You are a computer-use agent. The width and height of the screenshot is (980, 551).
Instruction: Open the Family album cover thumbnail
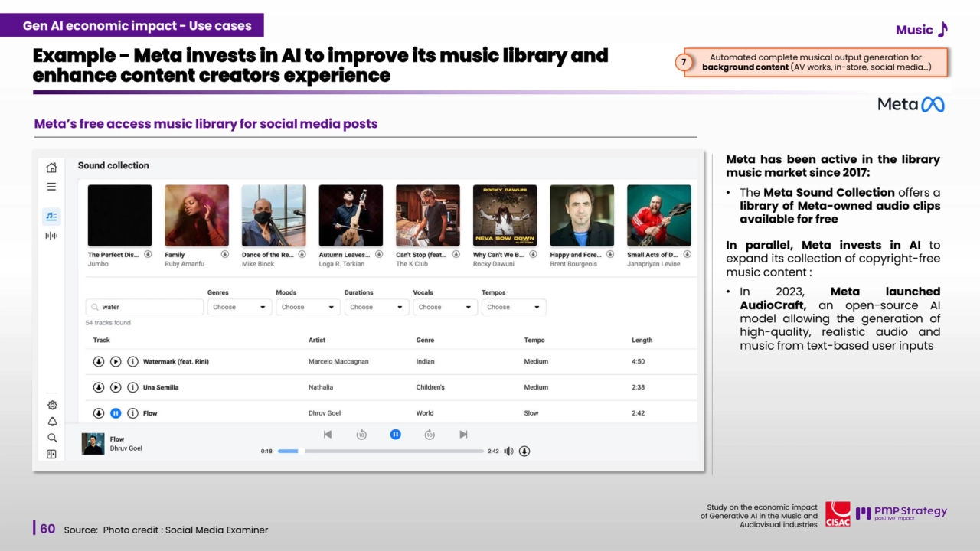point(197,216)
